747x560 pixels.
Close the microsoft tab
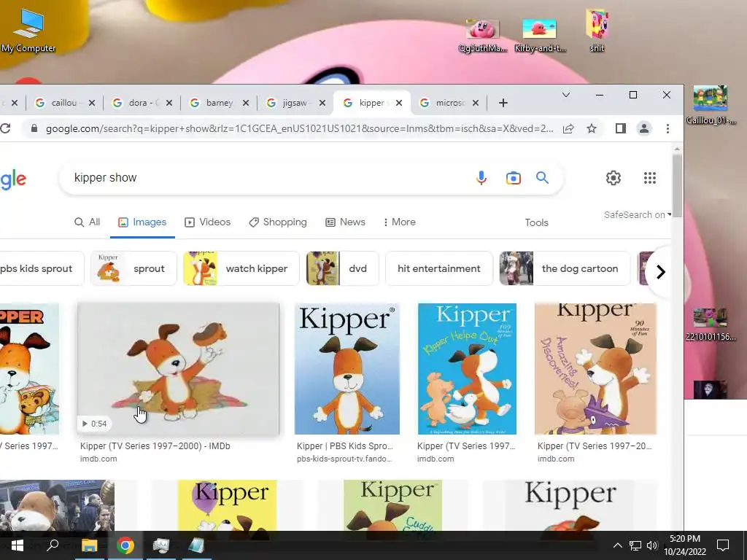point(476,103)
